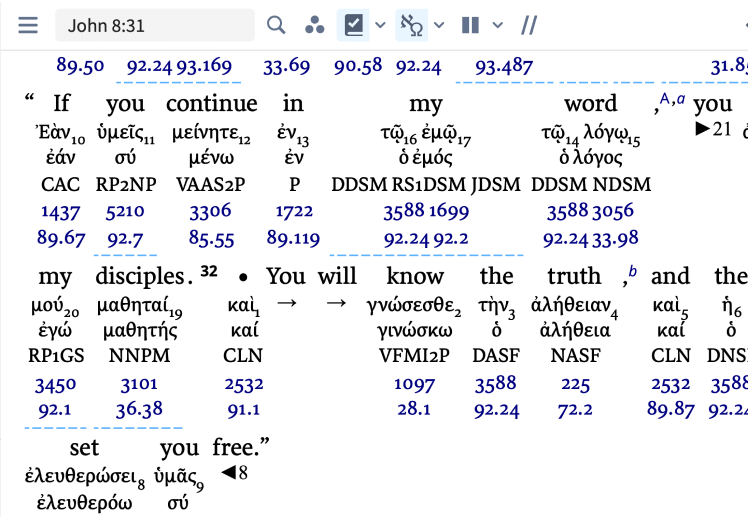Expand the interlinear options dropdown arrow

(x=380, y=25)
